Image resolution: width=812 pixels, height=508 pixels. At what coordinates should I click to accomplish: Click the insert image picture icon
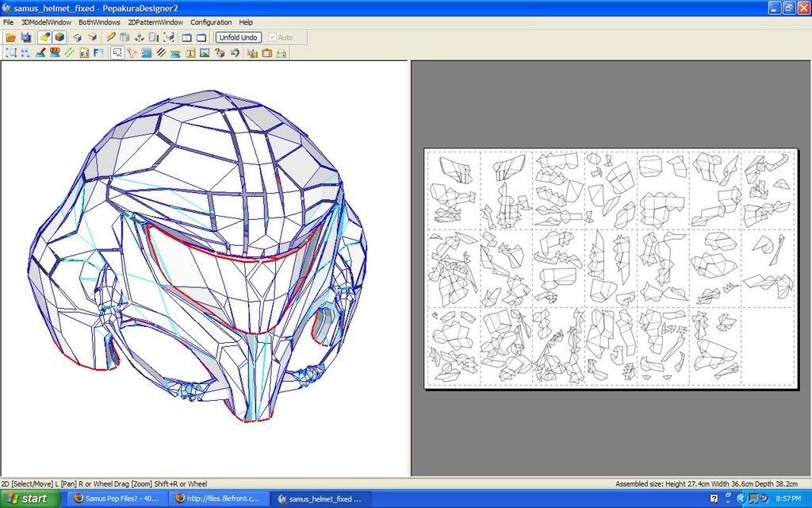[x=205, y=53]
